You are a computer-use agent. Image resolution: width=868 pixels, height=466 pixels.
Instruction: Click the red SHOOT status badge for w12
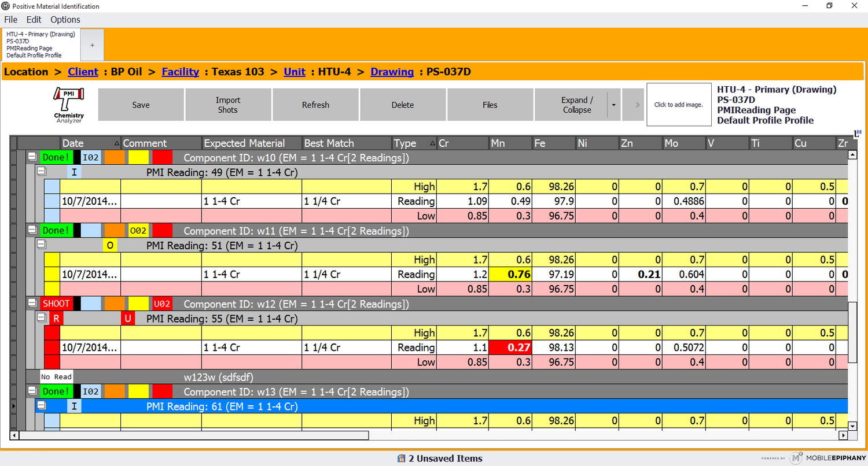[x=56, y=304]
